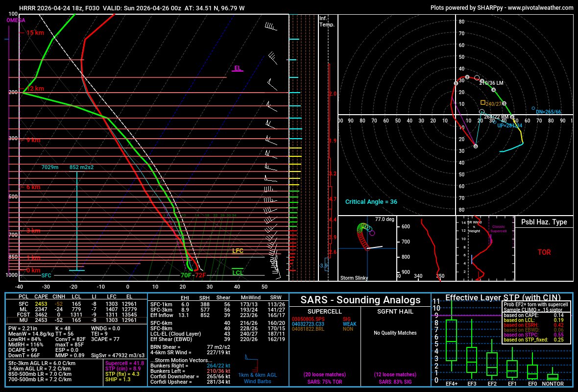Click the green LCL marker on the skew-T
The width and height of the screenshot is (578, 392).
[x=238, y=273]
